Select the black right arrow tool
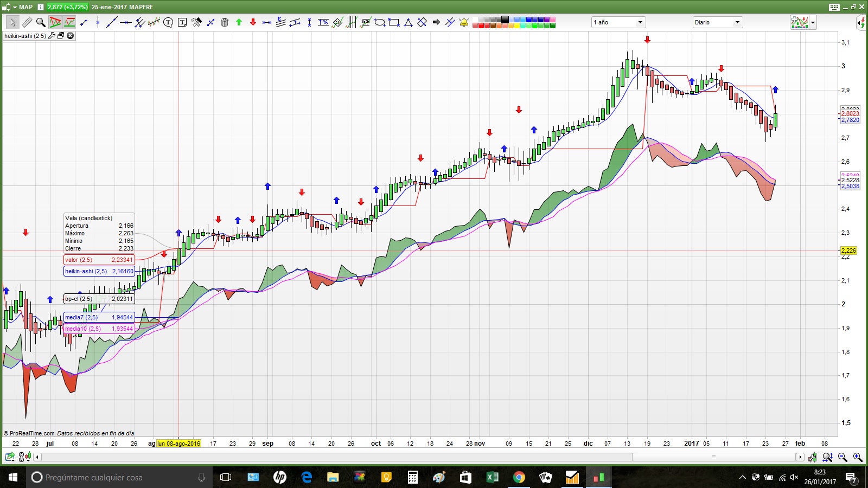868x488 pixels. (x=436, y=22)
